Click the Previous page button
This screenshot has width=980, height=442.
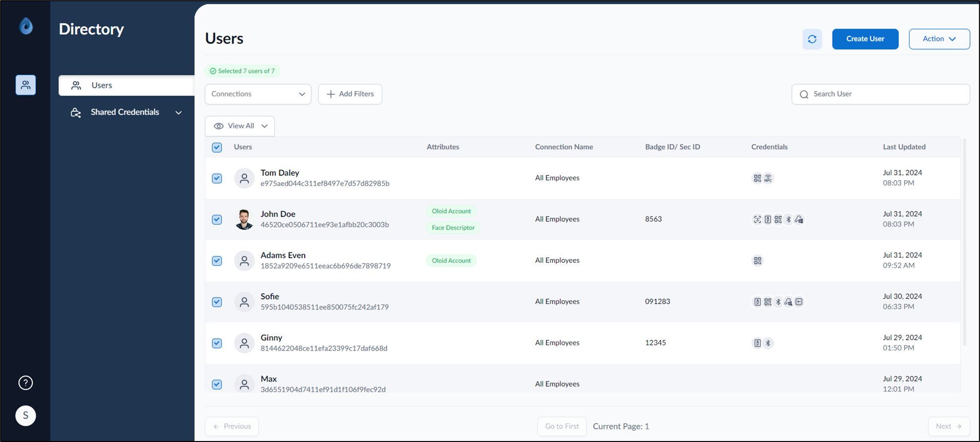232,426
